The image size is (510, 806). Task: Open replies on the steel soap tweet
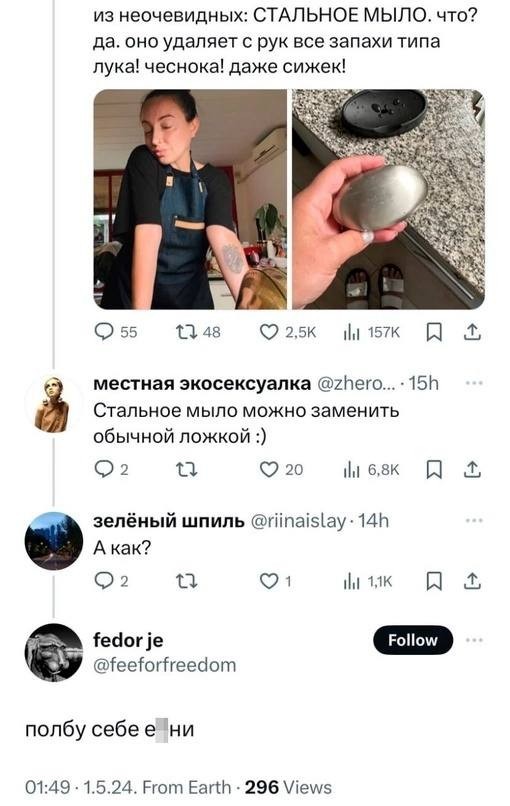pyautogui.click(x=116, y=332)
